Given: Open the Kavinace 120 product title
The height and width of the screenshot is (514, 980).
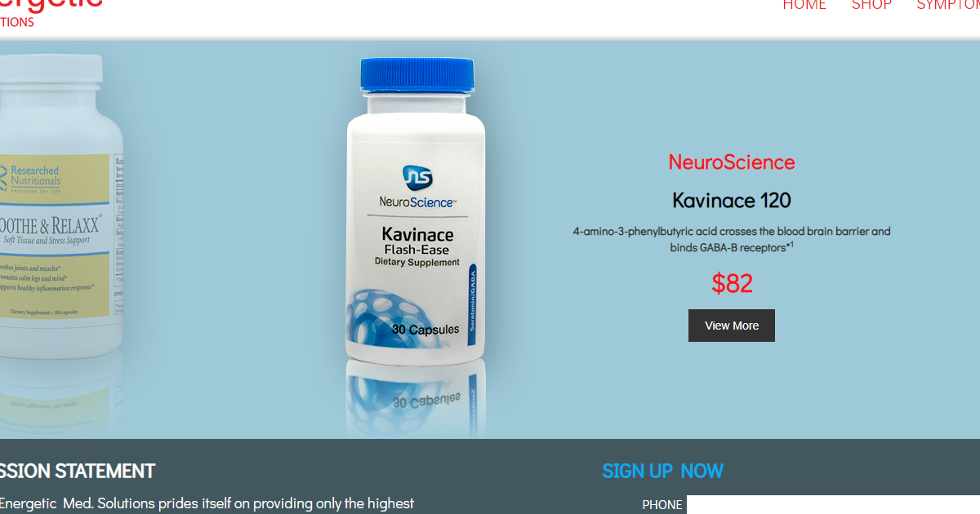Looking at the screenshot, I should 732,201.
